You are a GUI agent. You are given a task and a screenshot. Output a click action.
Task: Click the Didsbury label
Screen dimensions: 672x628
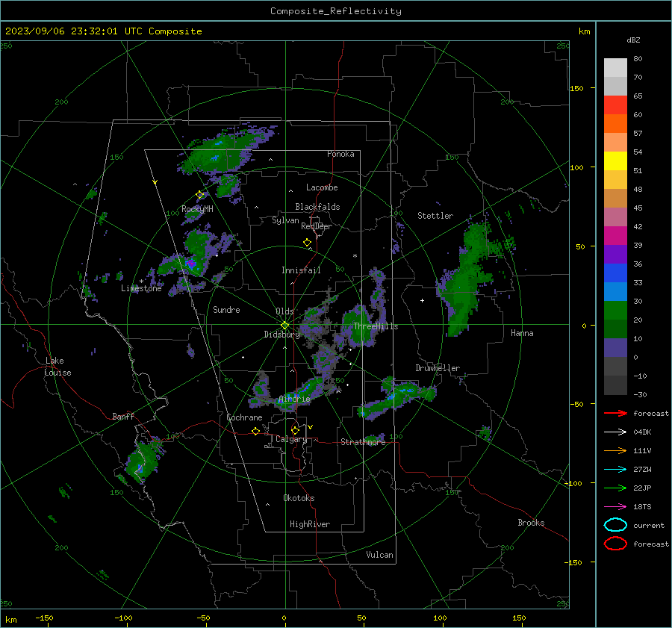[281, 335]
